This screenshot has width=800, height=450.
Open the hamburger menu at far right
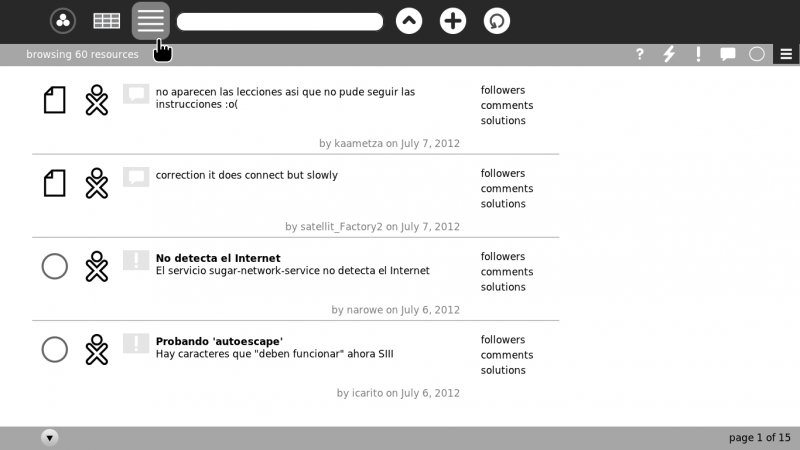[x=786, y=55]
